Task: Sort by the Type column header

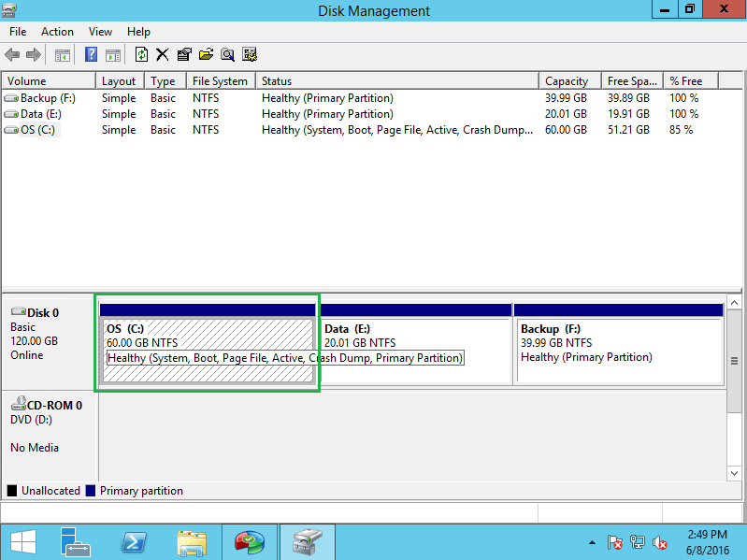Action: pos(165,81)
